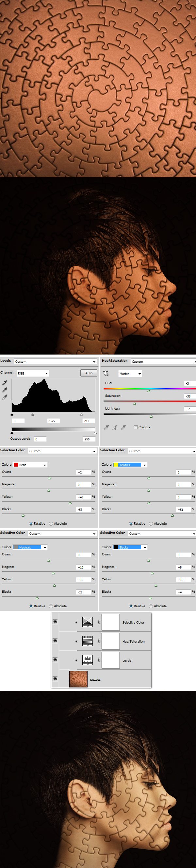Activate the Hue/Saturation on-image adjustment hand tool
Image resolution: width=196 pixels, height=868 pixels.
click(106, 373)
